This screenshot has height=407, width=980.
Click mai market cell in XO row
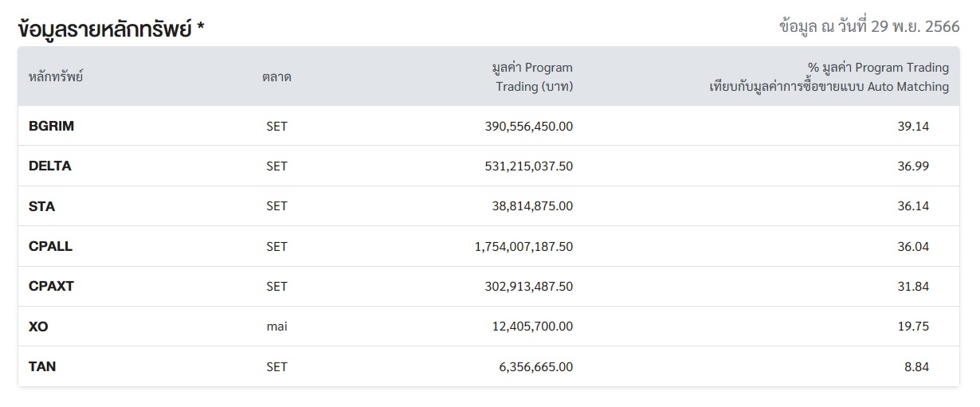[x=276, y=327]
